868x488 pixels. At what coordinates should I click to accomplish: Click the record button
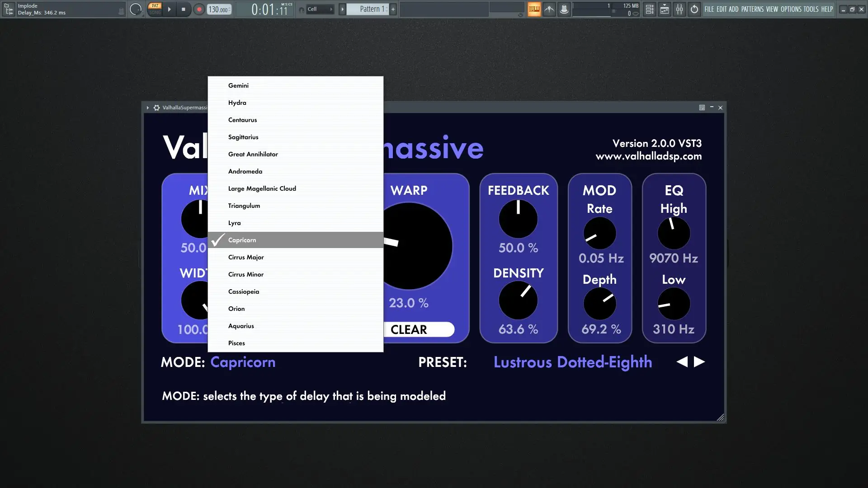click(x=199, y=9)
